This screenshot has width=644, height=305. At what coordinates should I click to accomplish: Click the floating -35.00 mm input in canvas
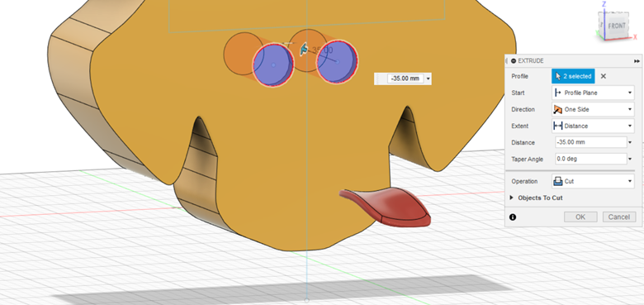pos(405,78)
